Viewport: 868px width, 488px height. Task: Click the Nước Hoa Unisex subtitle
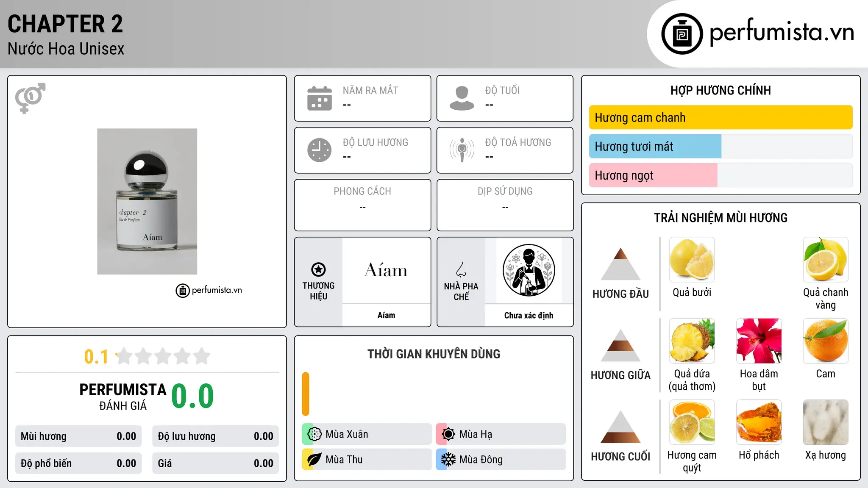coord(66,49)
